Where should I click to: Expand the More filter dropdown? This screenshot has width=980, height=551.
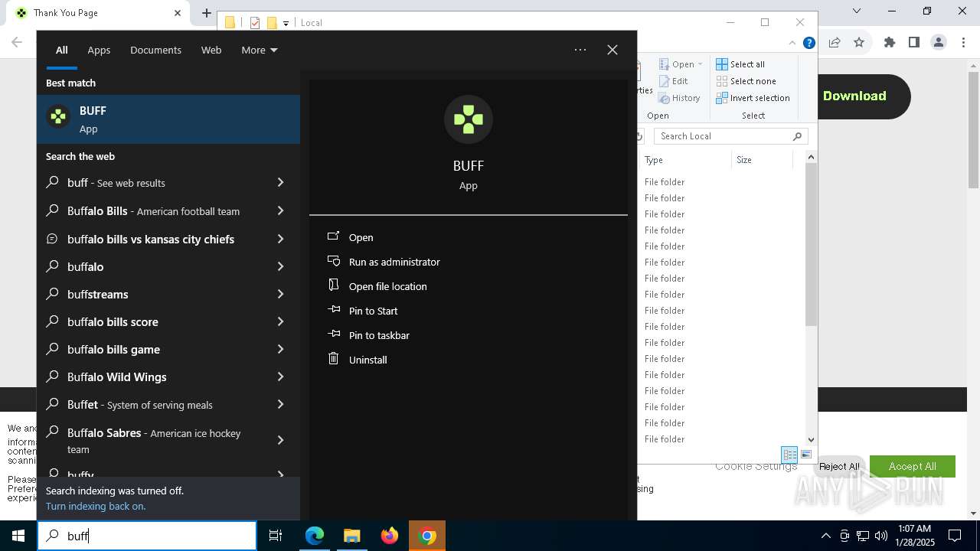click(x=260, y=50)
